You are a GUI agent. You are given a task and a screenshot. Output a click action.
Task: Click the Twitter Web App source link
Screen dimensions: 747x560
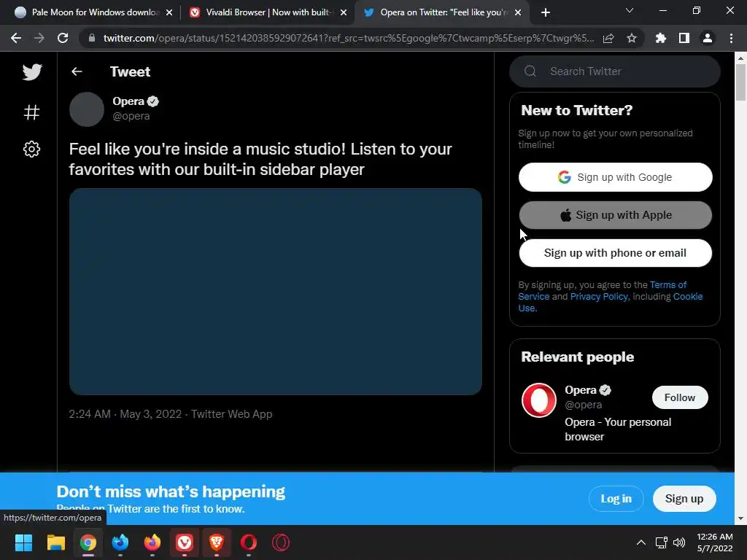coord(231,414)
